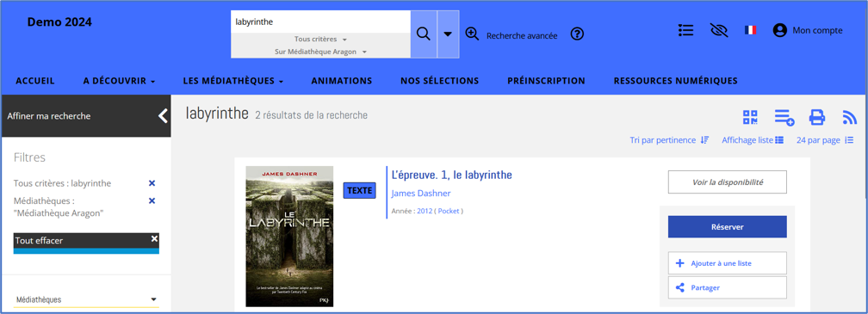This screenshot has height=314, width=868.
Task: Select the French flag language icon
Action: point(750,30)
